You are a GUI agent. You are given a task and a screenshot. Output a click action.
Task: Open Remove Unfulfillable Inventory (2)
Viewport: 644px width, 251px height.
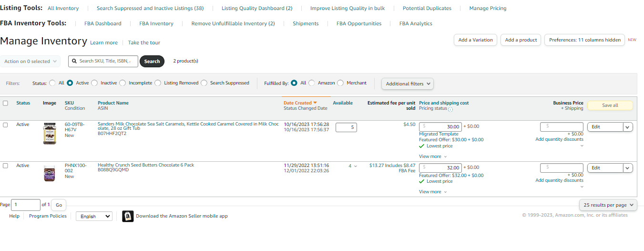click(x=233, y=23)
